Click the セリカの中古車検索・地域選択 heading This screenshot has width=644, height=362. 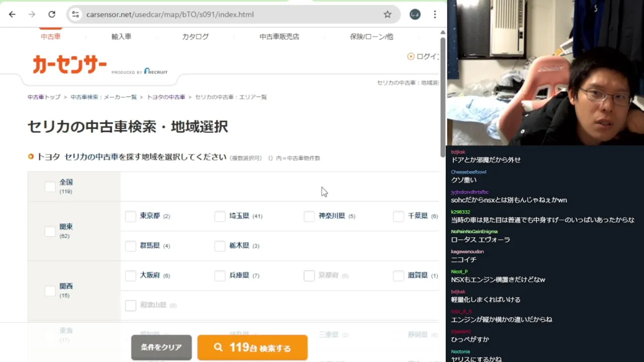128,127
